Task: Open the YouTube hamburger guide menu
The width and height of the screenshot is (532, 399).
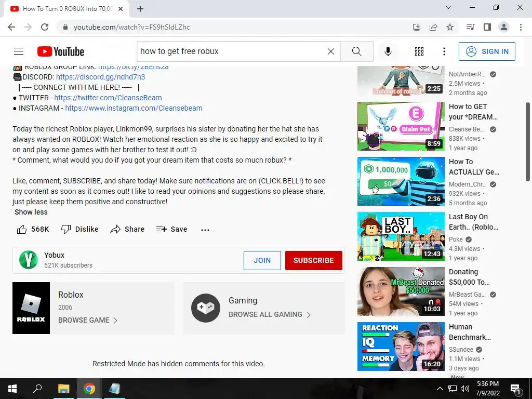Action: 19,51
